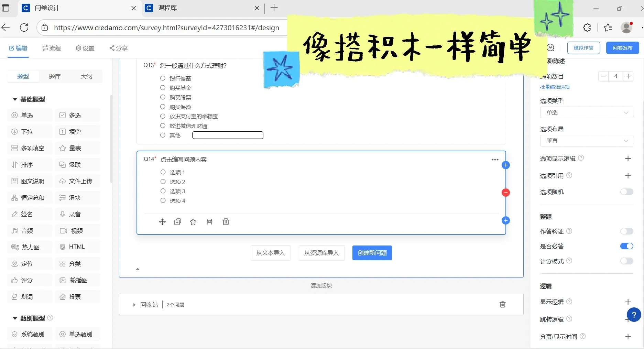
Task: Select the 购买股票 option in Q13
Action: tap(163, 97)
